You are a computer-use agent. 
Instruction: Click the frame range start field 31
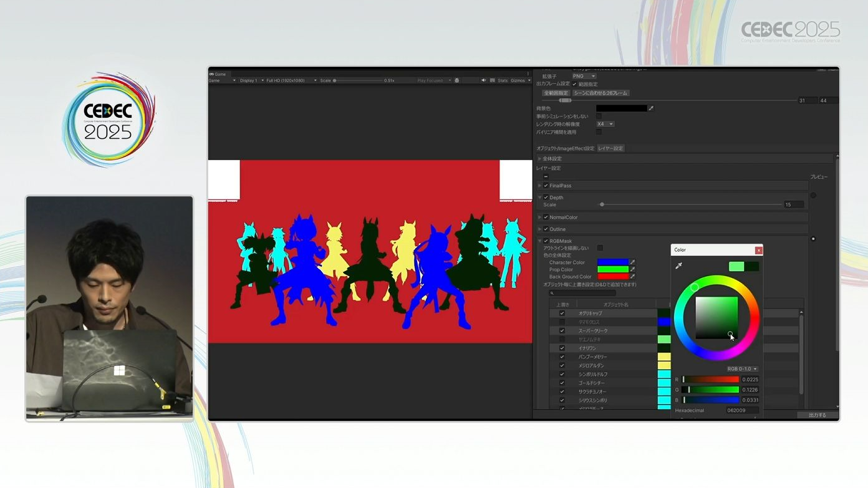pos(807,100)
